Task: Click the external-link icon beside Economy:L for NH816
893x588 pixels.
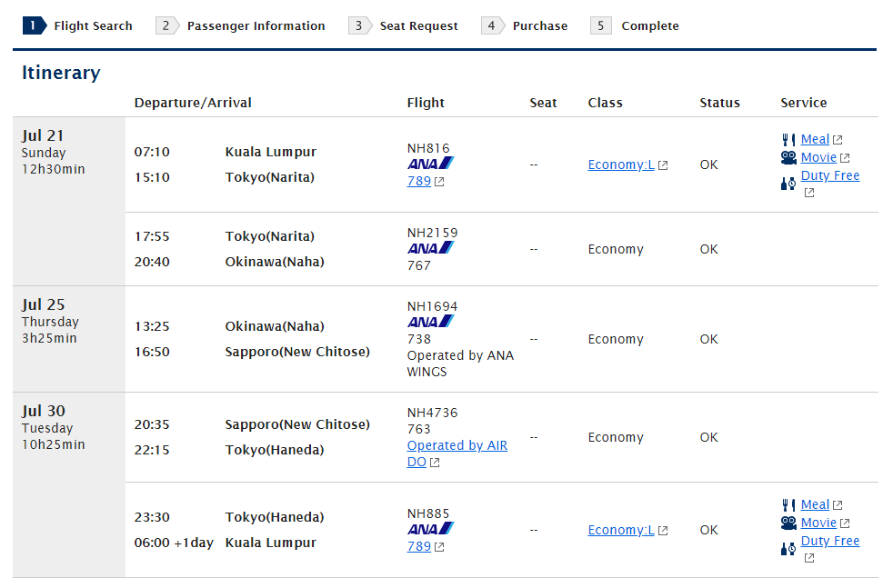Action: pos(663,165)
